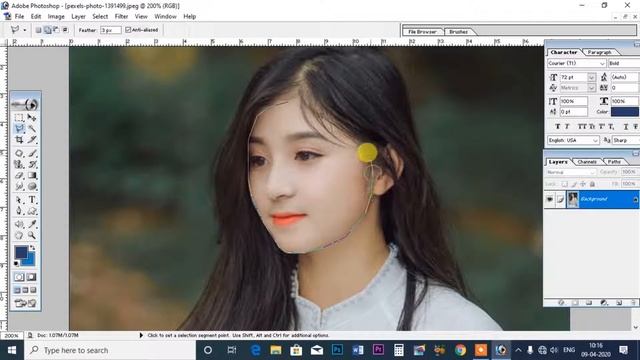
Task: Select the Crop tool
Action: (x=19, y=140)
